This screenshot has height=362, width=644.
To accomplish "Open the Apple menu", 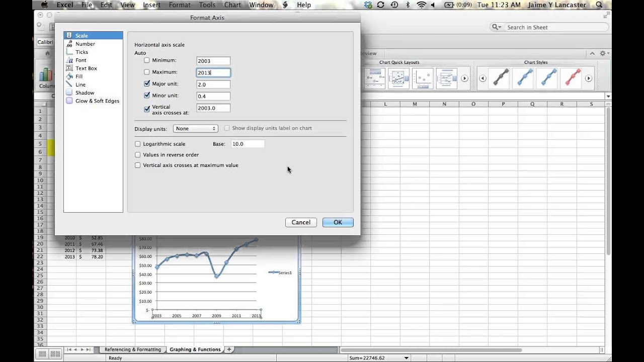I will (44, 5).
